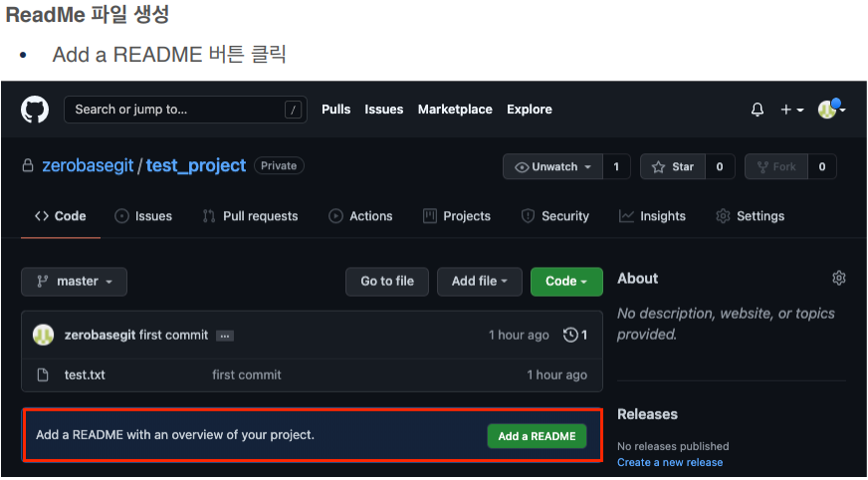Switch to the Insights tab
The image size is (868, 480).
pos(652,216)
